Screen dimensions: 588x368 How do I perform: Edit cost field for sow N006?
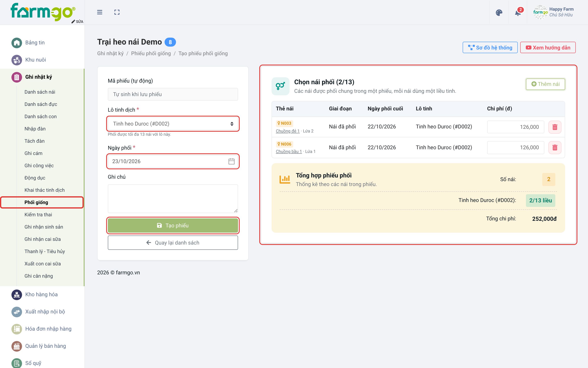[x=515, y=147]
